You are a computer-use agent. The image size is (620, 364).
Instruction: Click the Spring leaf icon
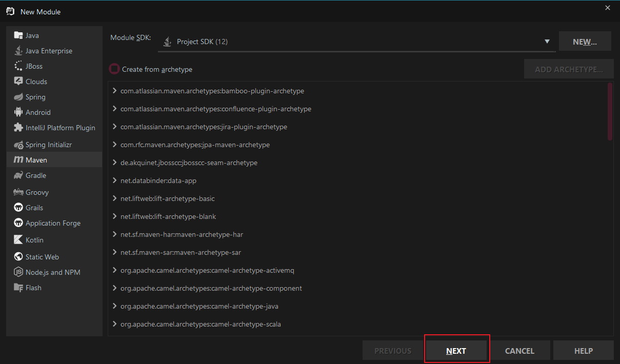[18, 97]
